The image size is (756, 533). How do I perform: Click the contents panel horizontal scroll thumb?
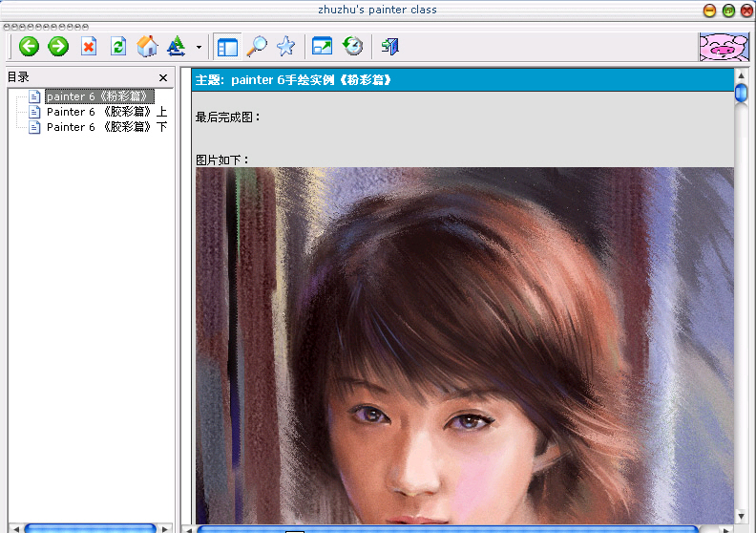pos(90,528)
